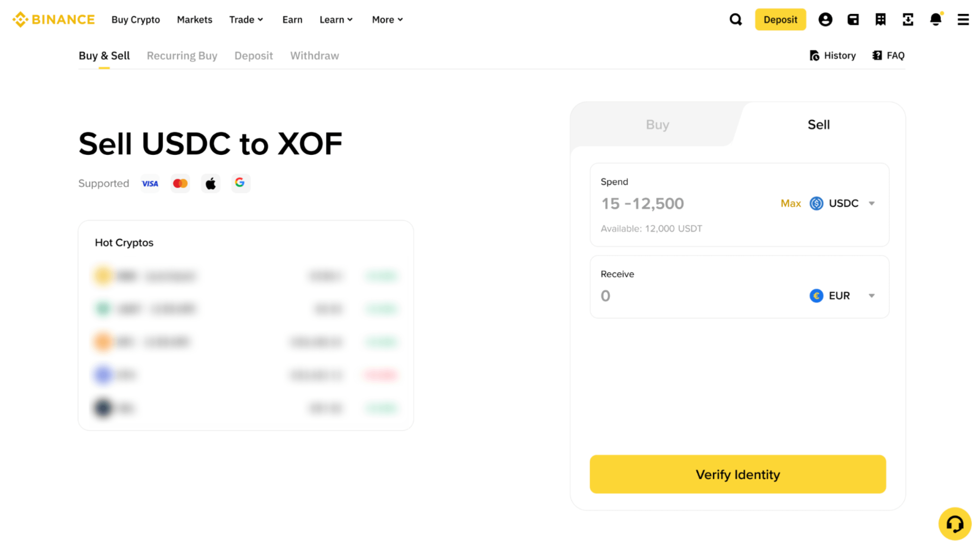Click the download app icon
The height and width of the screenshot is (550, 980).
908,20
